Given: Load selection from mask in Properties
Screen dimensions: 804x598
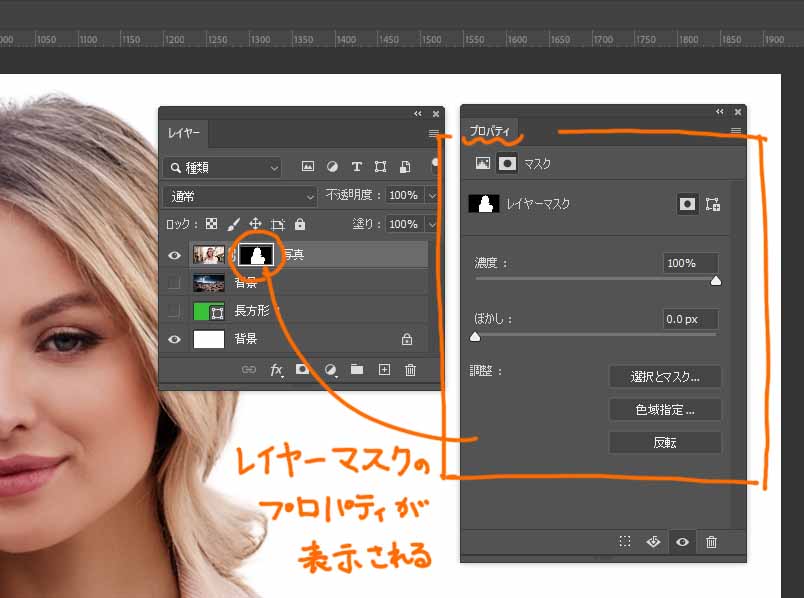Looking at the screenshot, I should (x=625, y=541).
